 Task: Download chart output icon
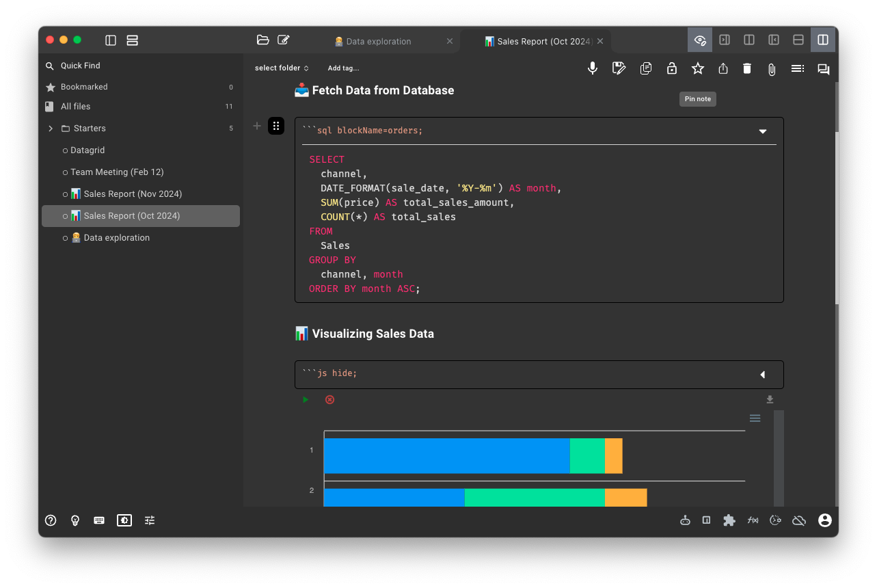point(770,400)
